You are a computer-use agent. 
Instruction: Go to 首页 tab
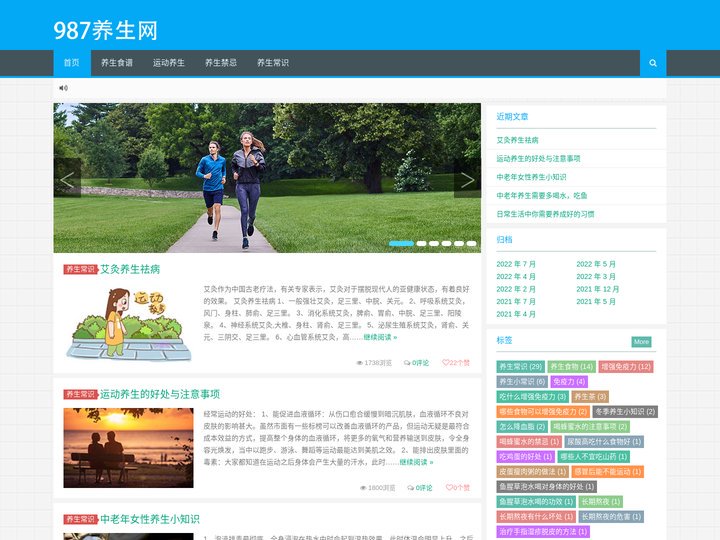pos(72,63)
